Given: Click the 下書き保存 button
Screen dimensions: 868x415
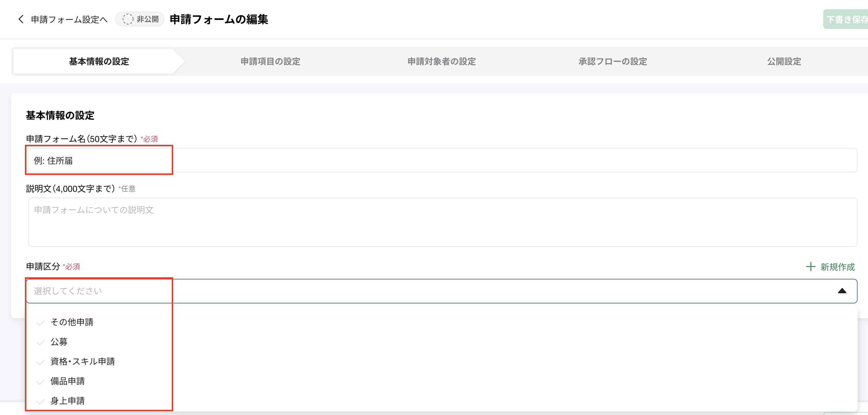Looking at the screenshot, I should click(x=849, y=20).
